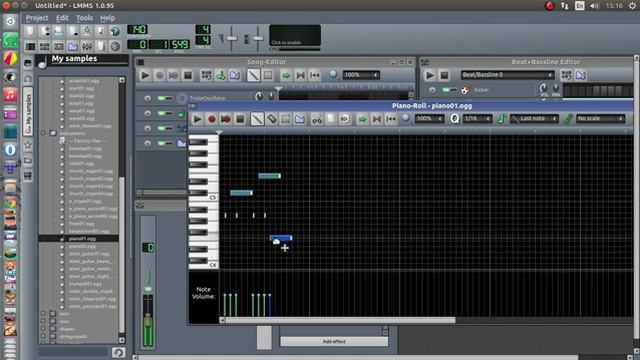Open Song-Editor zoom 100% dropdown
Viewport: 640px width, 360px height.
pos(362,75)
